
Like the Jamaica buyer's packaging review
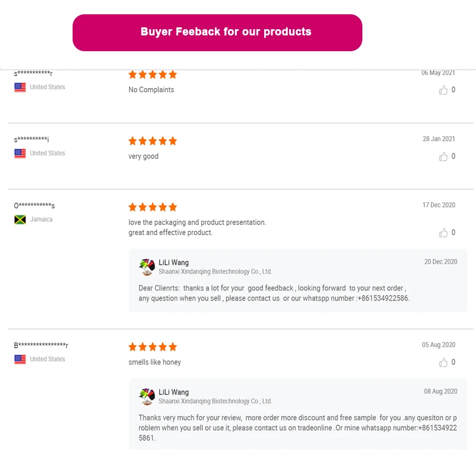pyautogui.click(x=443, y=233)
